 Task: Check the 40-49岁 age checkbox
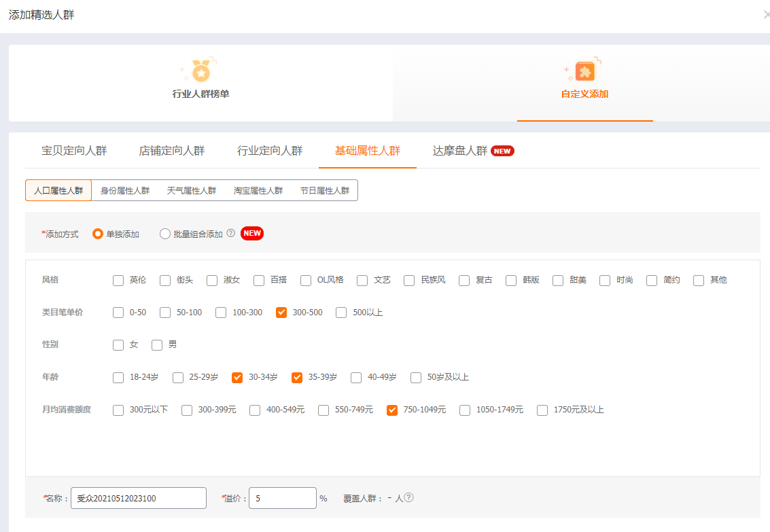coord(356,377)
